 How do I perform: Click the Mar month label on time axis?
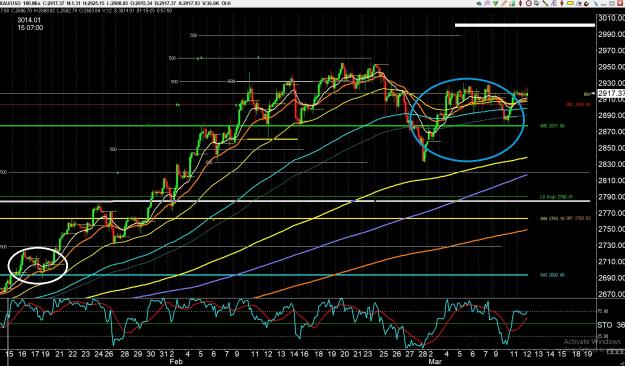[x=436, y=362]
